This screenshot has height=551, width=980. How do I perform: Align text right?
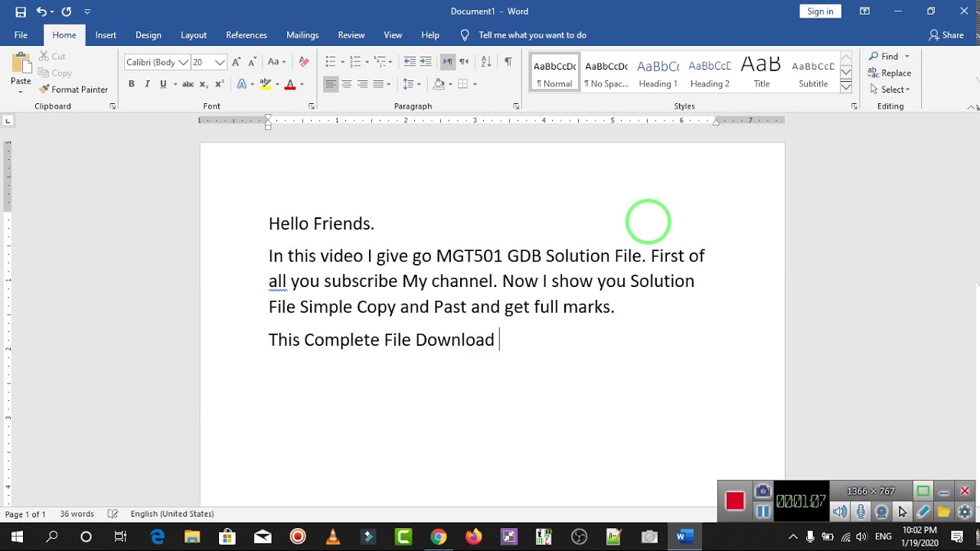tap(362, 84)
